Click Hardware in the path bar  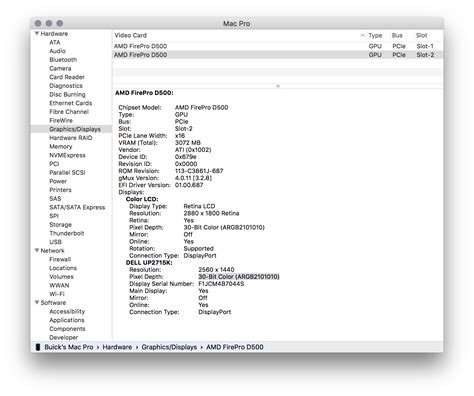point(117,347)
